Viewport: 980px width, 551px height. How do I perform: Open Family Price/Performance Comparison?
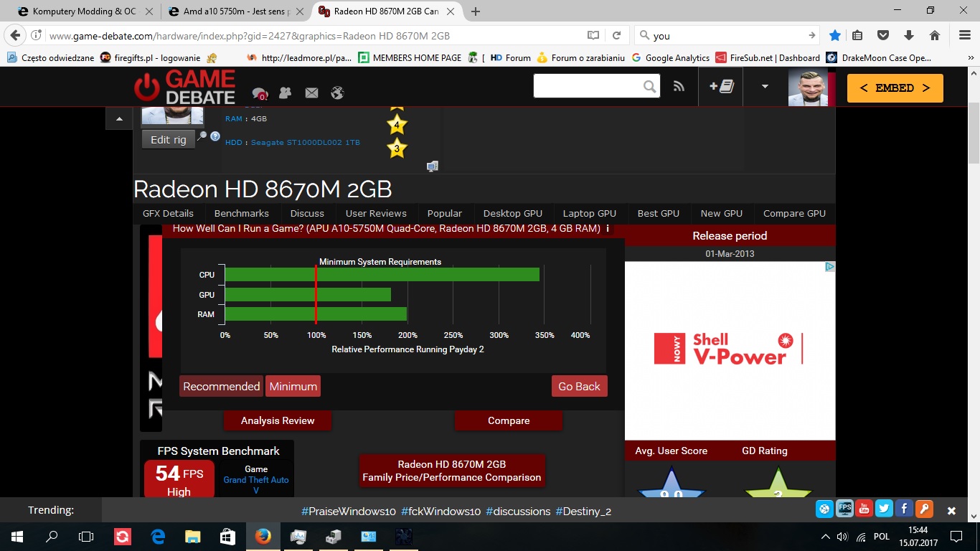452,471
